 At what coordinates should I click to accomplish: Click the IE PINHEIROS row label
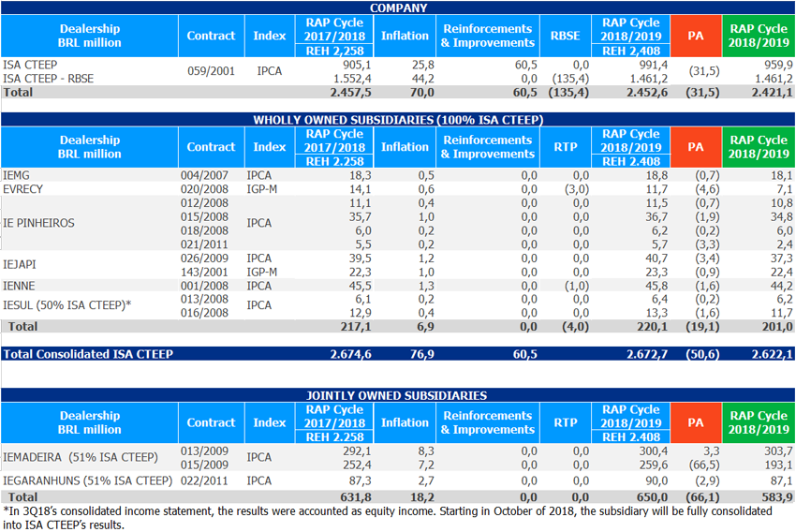click(38, 223)
